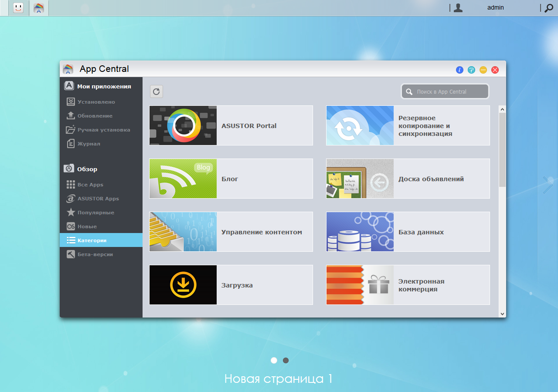Click the ASUSTOR Portal category label
This screenshot has height=392, width=558.
coord(249,126)
